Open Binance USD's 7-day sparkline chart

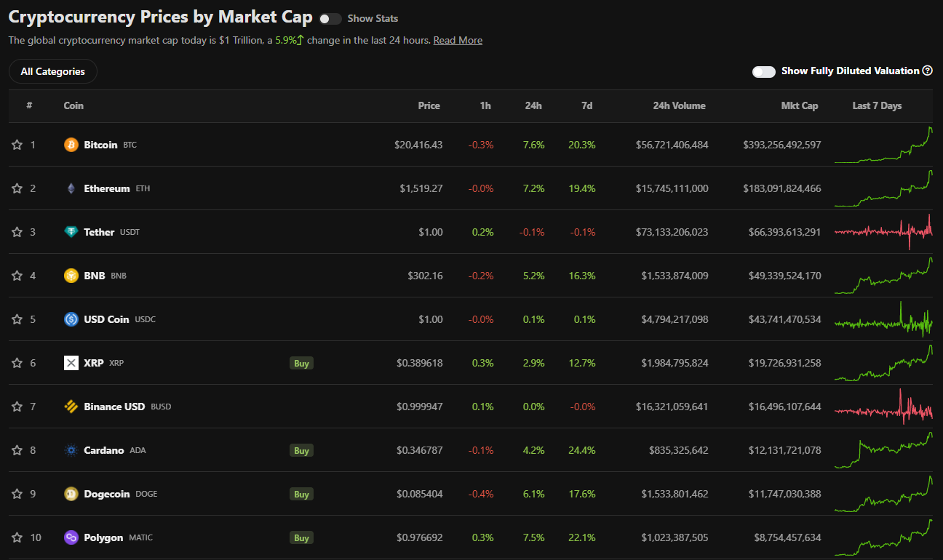[x=883, y=407]
